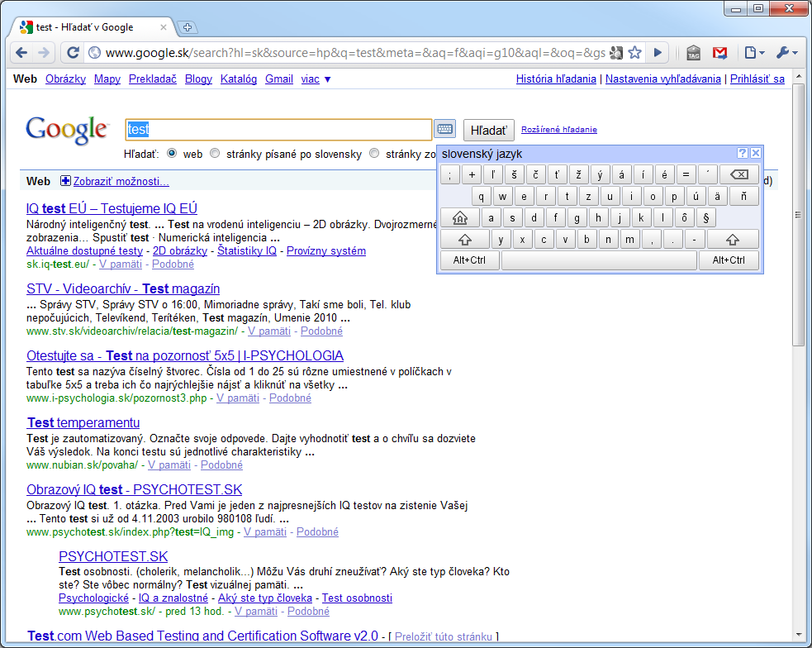Screen dimensions: 812x648
Task: Select 'stránky písané po slovensky' radio
Action: 215,154
